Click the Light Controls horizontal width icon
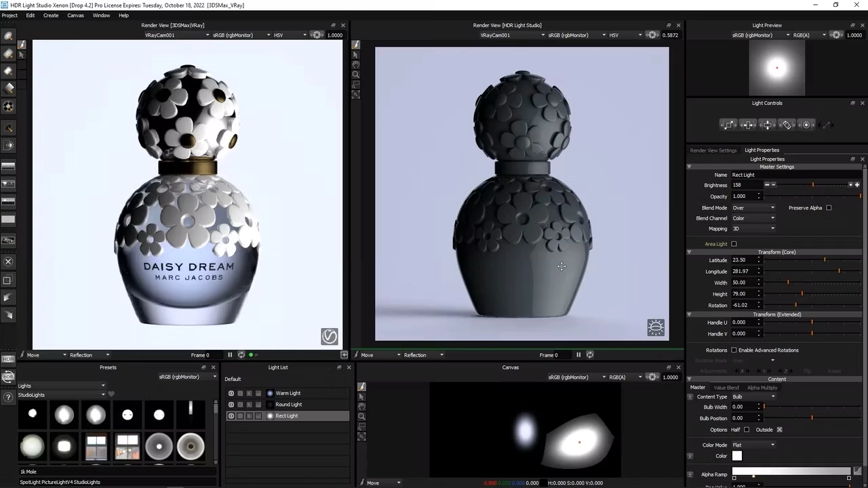Viewport: 868px width, 488px height. click(748, 125)
